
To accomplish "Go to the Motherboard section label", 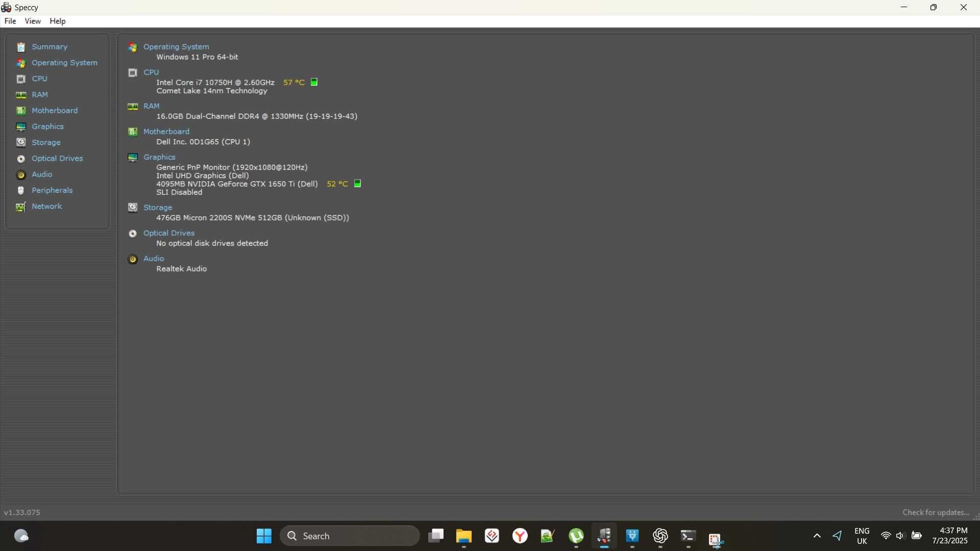I will pyautogui.click(x=55, y=111).
